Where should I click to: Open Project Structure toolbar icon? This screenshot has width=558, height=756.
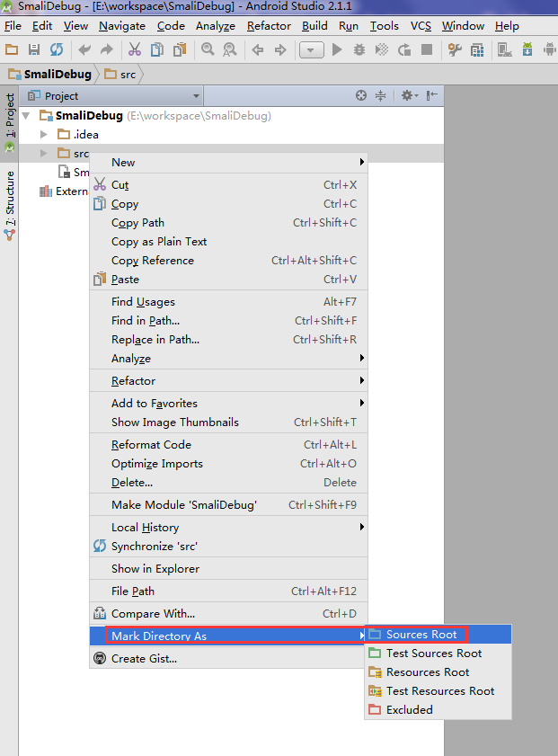pyautogui.click(x=477, y=49)
